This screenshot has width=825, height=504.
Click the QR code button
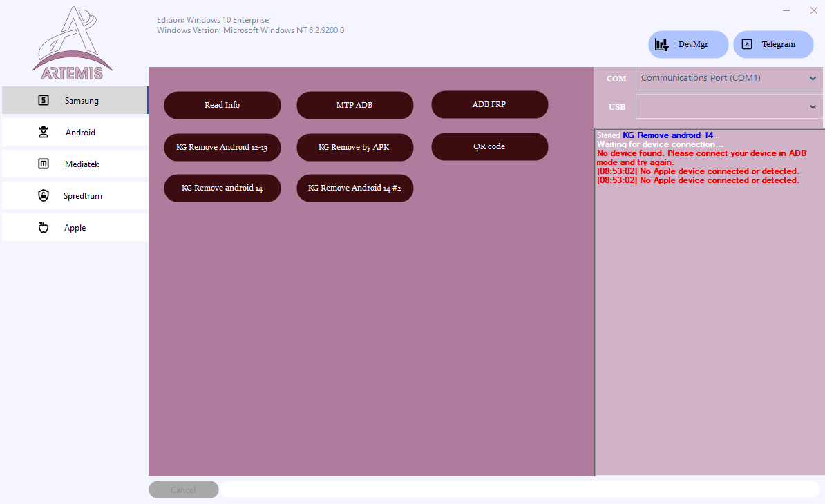(x=489, y=146)
